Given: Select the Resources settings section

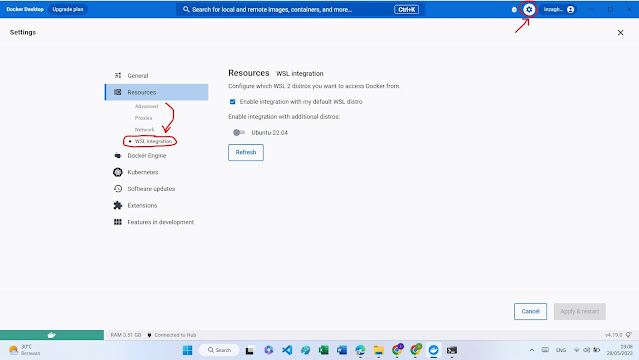Looking at the screenshot, I should click(156, 92).
